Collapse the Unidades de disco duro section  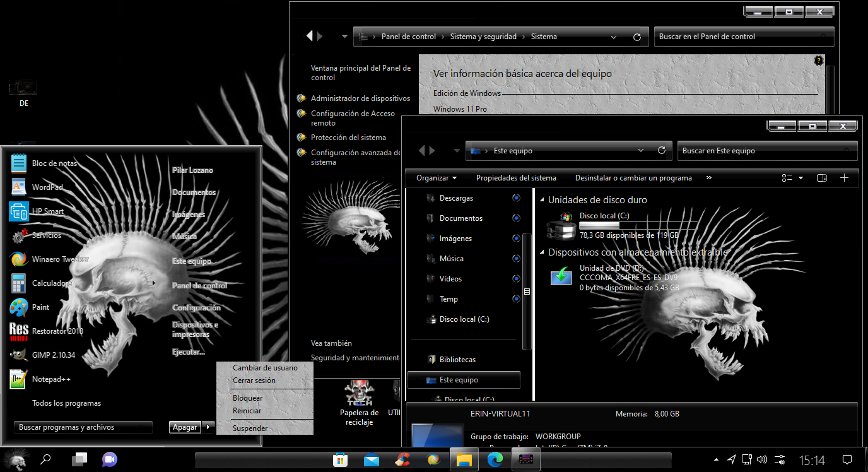point(541,199)
